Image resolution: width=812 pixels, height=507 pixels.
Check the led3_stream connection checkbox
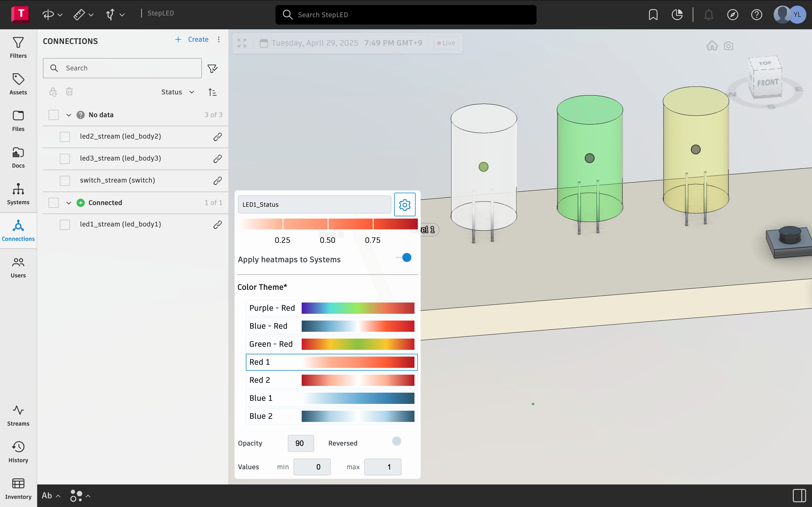coord(65,159)
